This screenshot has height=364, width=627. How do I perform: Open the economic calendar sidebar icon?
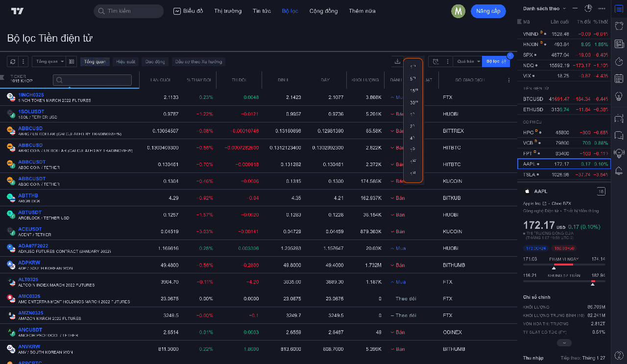619,78
